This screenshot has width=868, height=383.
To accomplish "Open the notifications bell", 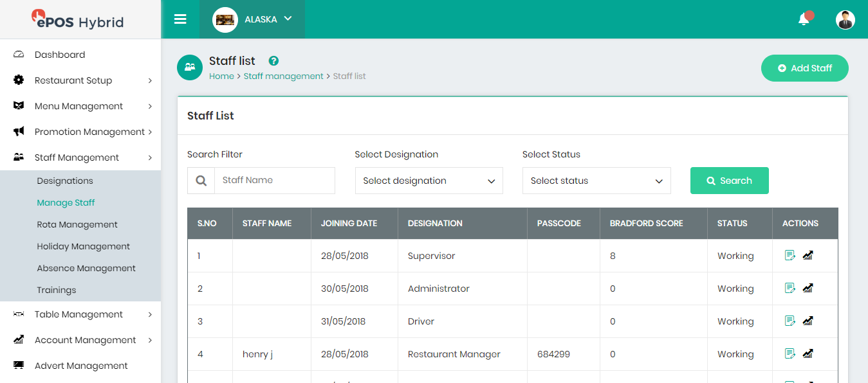I will tap(804, 19).
